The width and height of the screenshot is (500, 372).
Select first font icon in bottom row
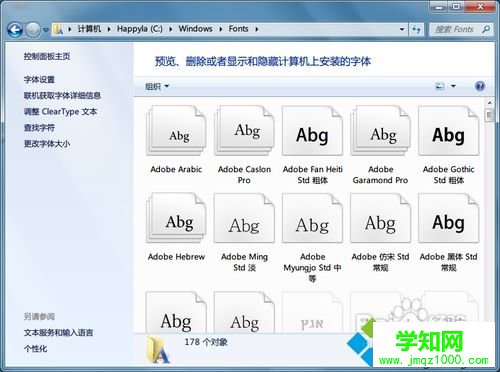[176, 312]
